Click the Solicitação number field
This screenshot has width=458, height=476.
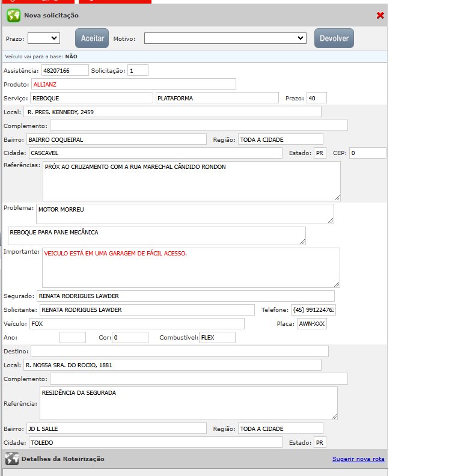point(138,70)
